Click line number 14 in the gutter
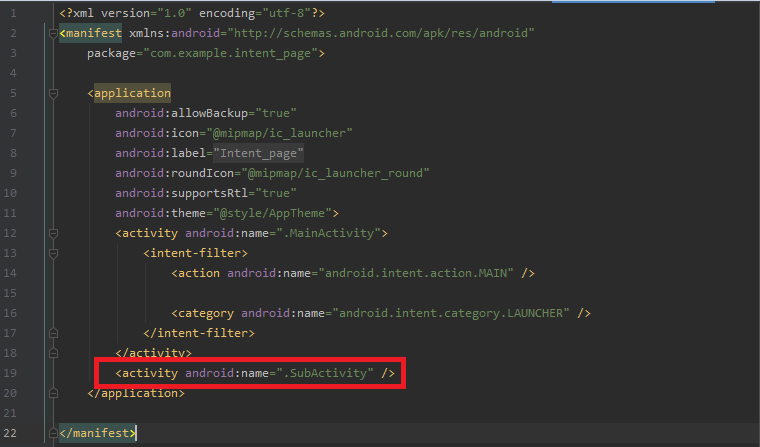760x447 pixels. pyautogui.click(x=10, y=273)
